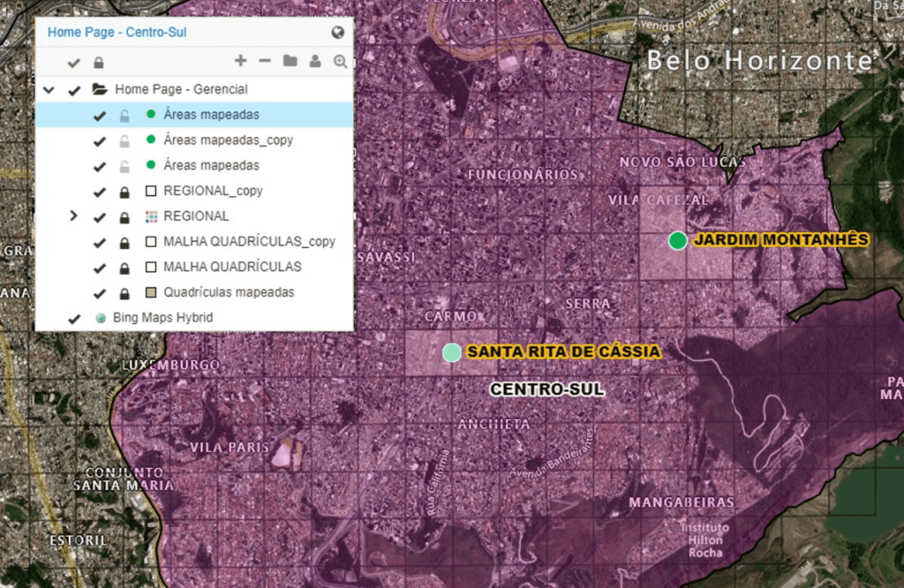Click the plus add layer icon
The width and height of the screenshot is (904, 588).
click(240, 61)
